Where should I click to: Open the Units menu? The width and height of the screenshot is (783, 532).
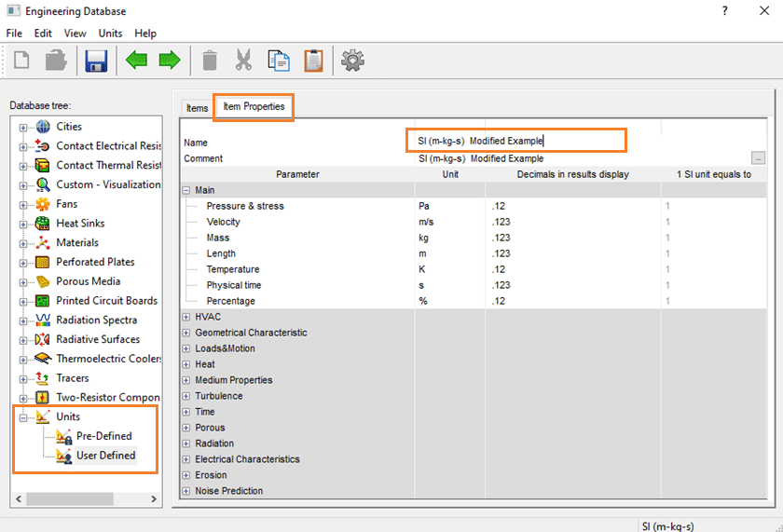110,34
